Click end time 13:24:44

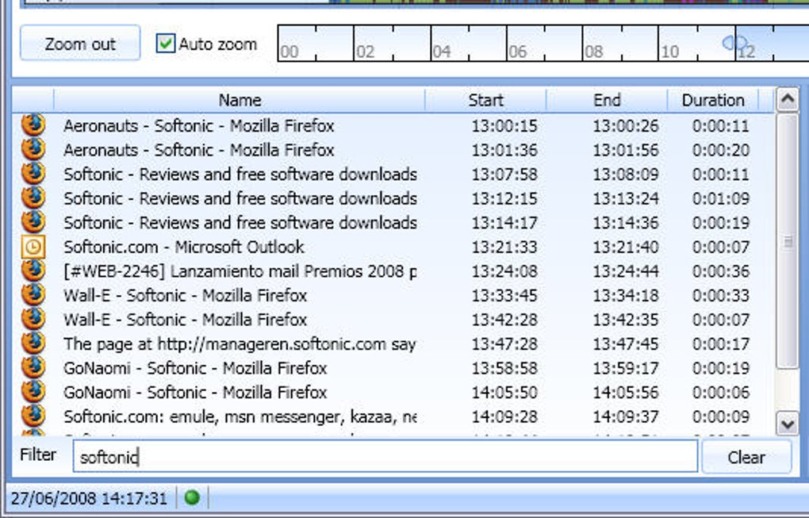[625, 271]
